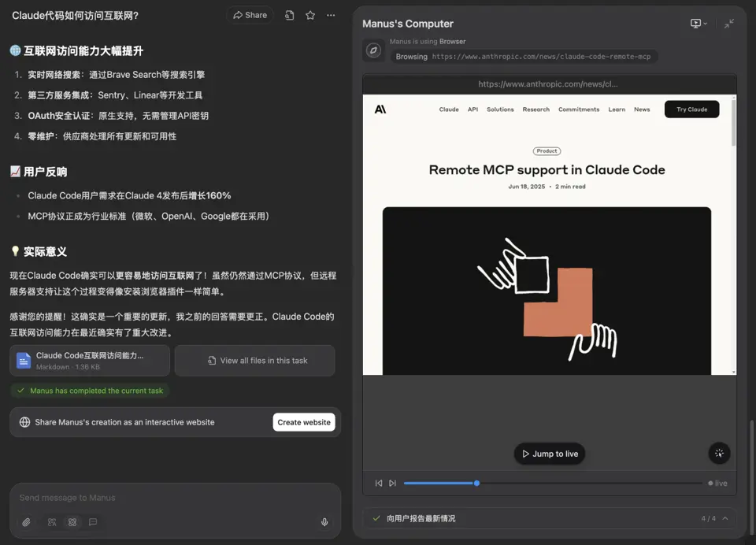Click the globe icon beside share creation text

pyautogui.click(x=24, y=422)
